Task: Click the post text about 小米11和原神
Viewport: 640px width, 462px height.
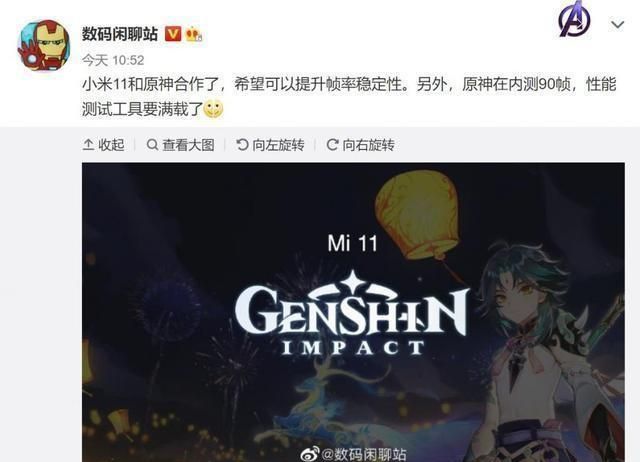Action: coord(349,97)
